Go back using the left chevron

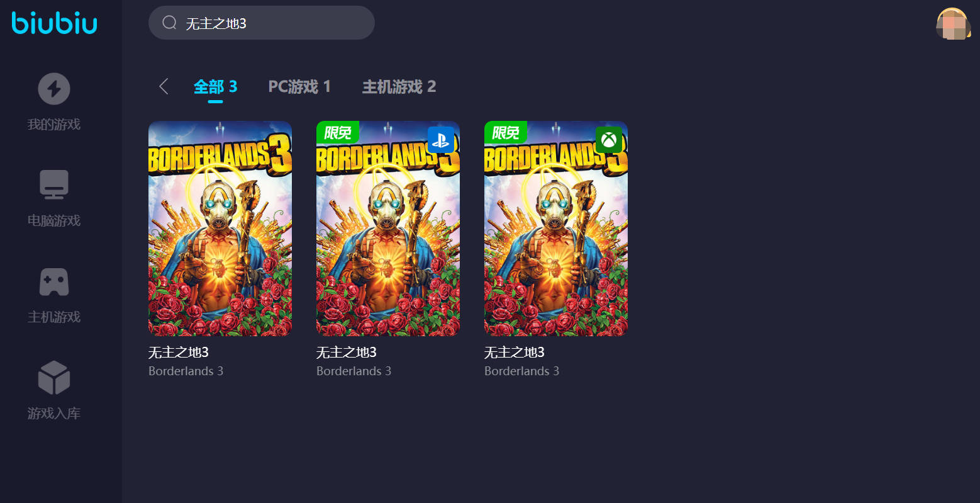164,86
